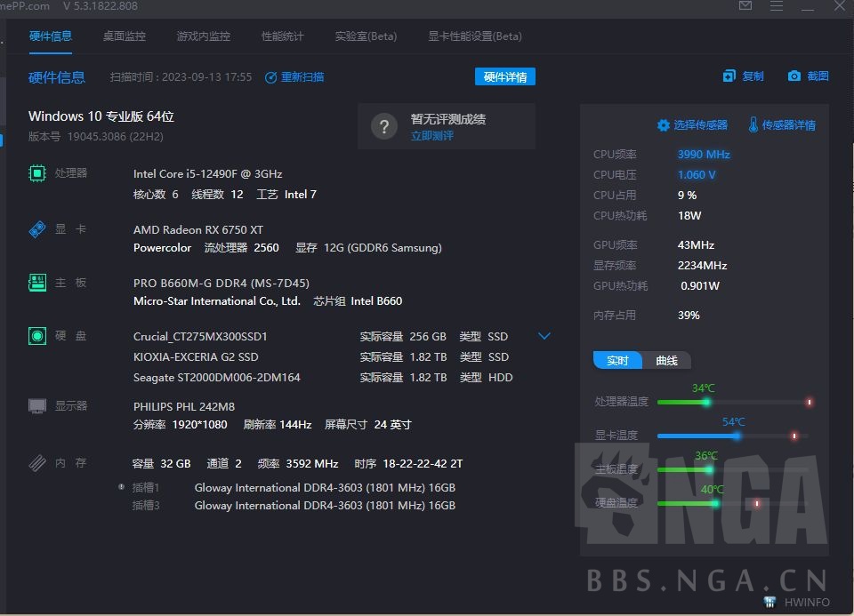
Task: Click the envelope icon in the title bar
Action: [744, 6]
